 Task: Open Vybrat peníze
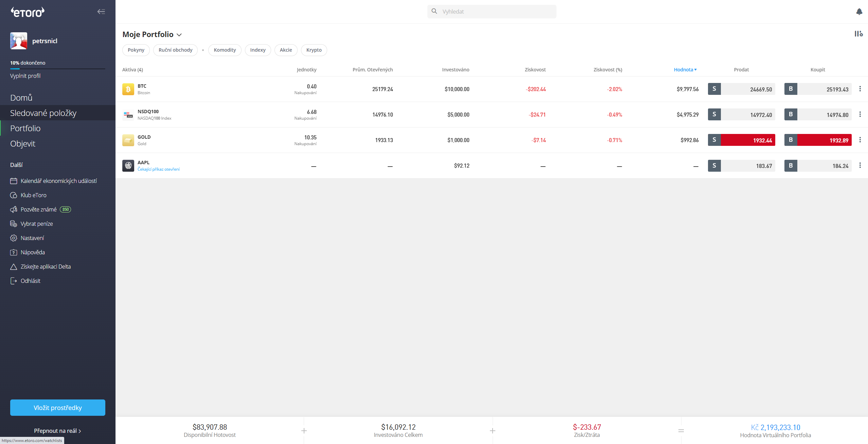[37, 224]
